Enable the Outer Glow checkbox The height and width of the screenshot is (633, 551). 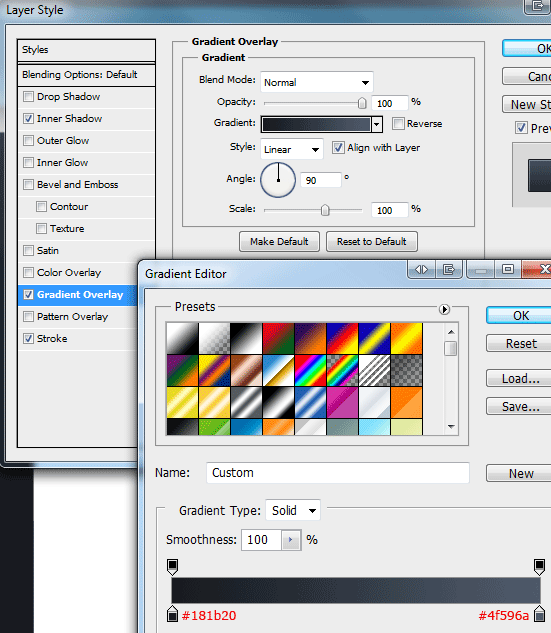28,140
